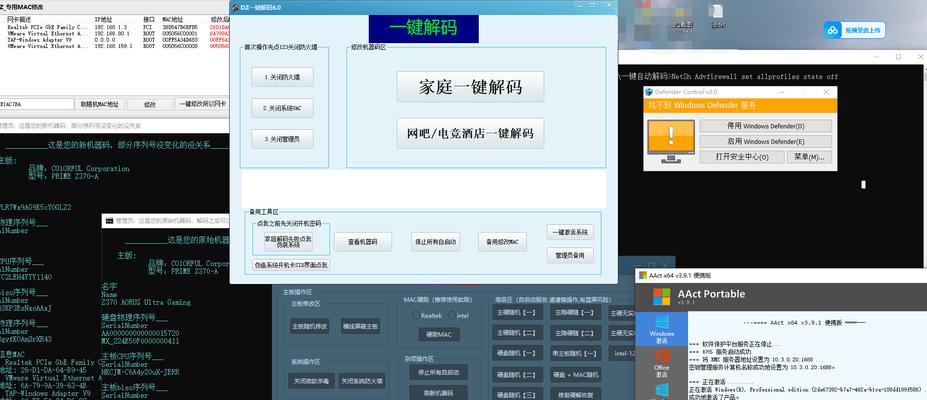Click MAC地址 column header

(173, 19)
